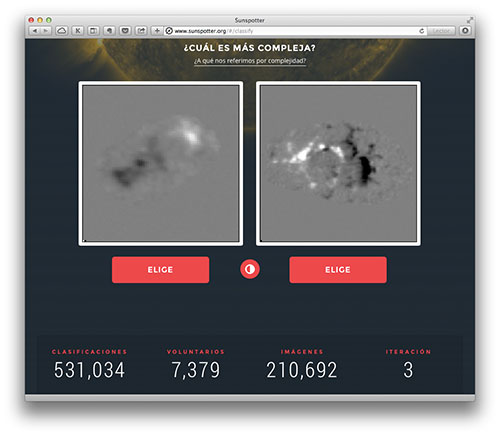Image resolution: width=500 pixels, height=436 pixels.
Task: Enter full screen with the corner arrows icon
Action: pos(470,20)
